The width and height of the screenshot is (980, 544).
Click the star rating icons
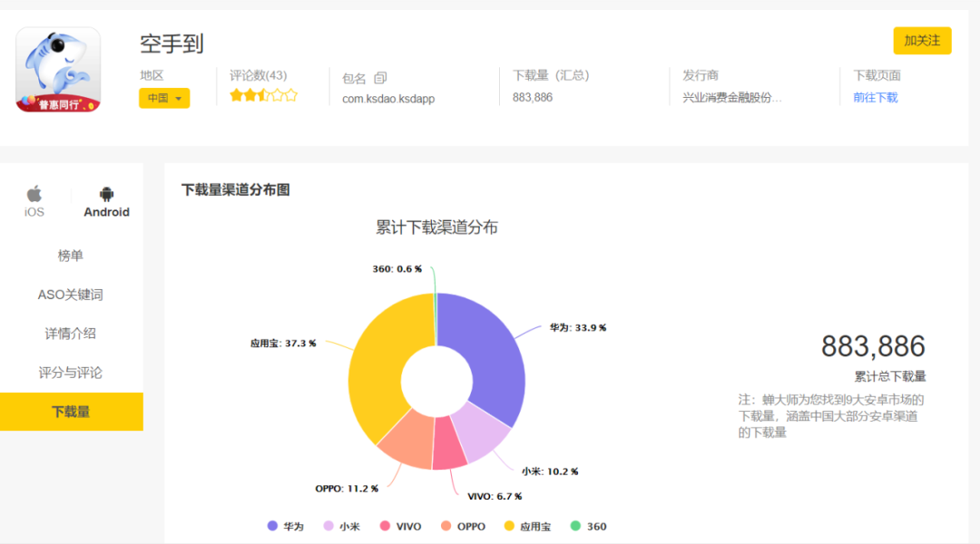click(263, 95)
